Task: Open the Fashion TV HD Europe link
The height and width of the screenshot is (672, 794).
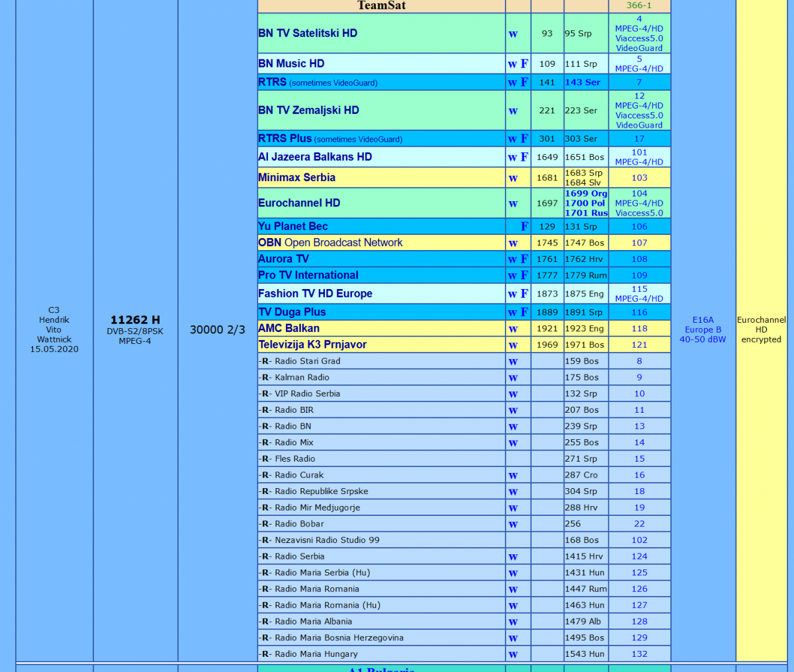Action: pyautogui.click(x=315, y=294)
